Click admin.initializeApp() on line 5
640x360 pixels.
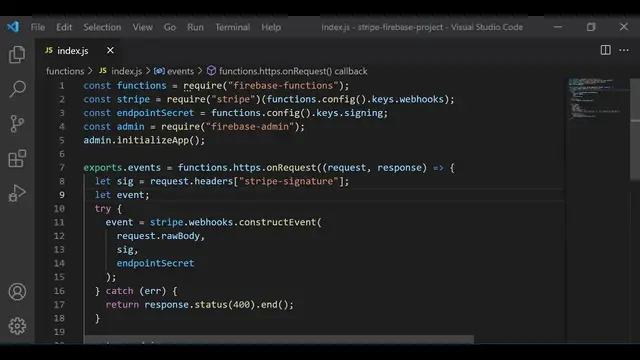tap(144, 140)
